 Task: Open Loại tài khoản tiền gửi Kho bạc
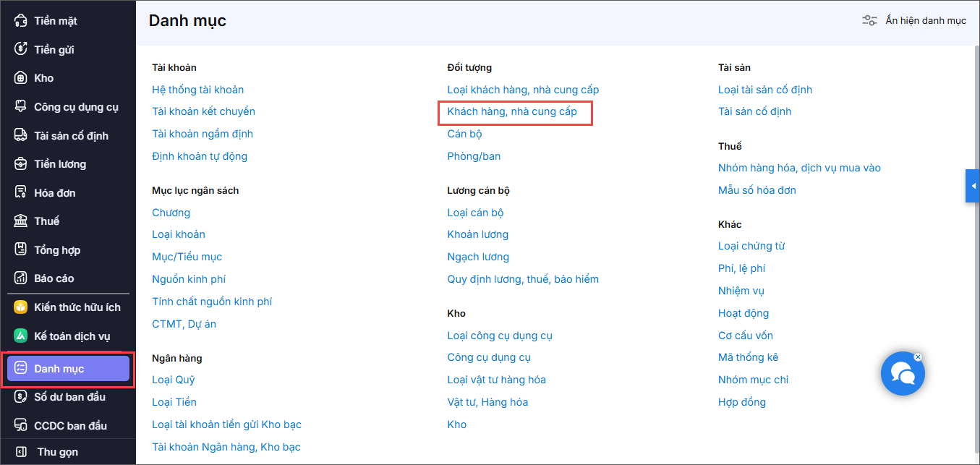(226, 425)
